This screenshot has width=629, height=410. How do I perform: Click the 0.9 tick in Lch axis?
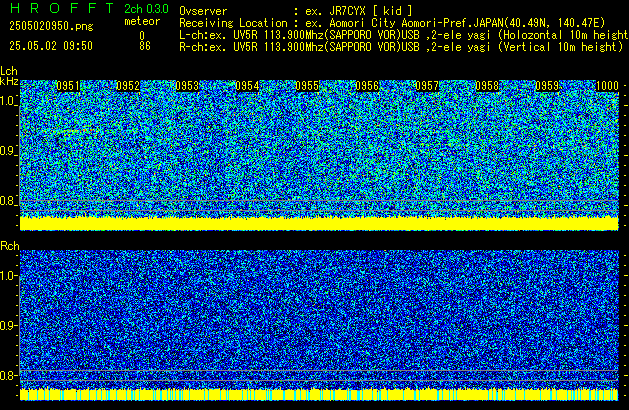[8, 151]
